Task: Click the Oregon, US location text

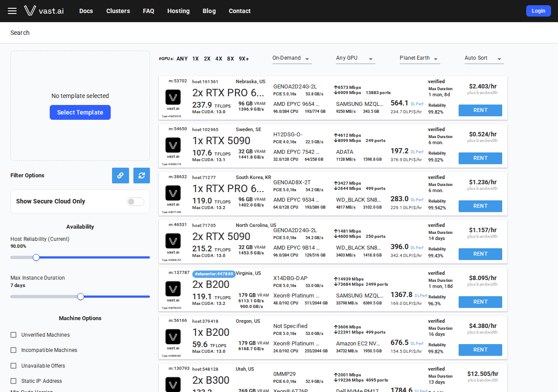Action: click(248, 321)
